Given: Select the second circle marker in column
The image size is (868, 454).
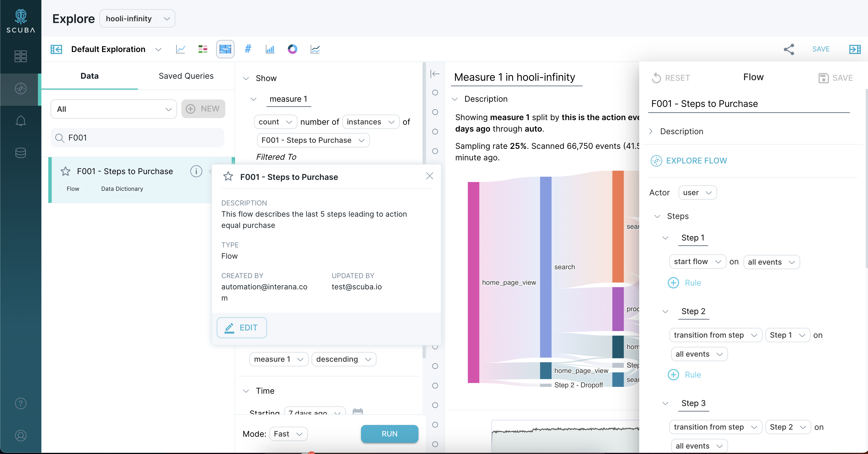Looking at the screenshot, I should 435,112.
